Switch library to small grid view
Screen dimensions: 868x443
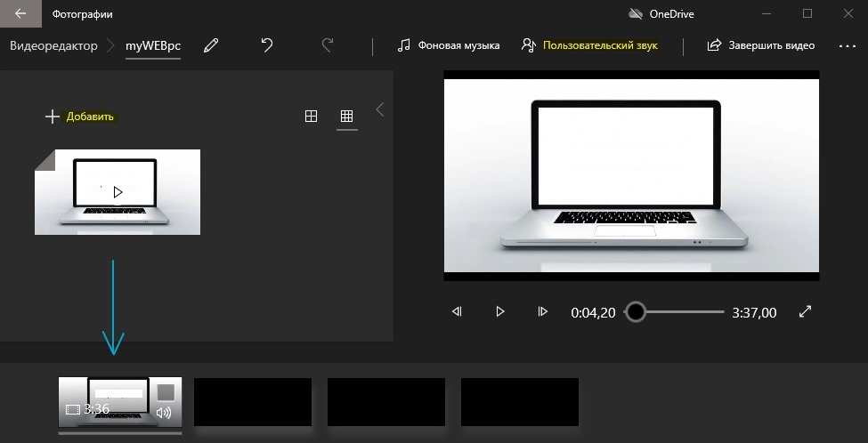(346, 117)
